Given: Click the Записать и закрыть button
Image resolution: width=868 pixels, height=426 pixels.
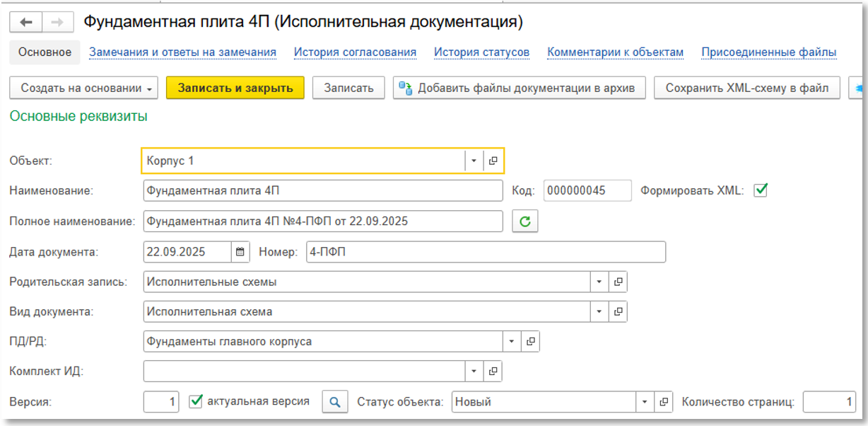Looking at the screenshot, I should click(x=235, y=88).
